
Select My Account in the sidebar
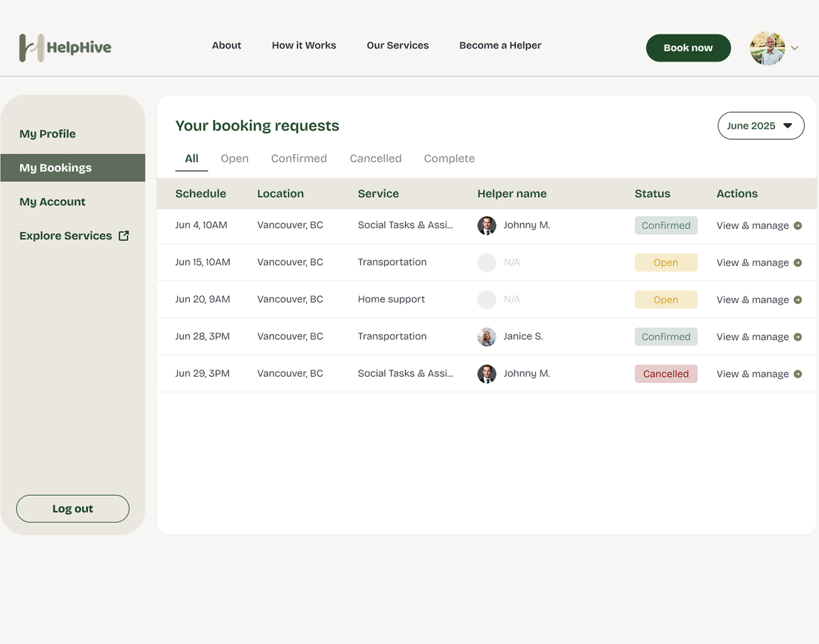[52, 201]
